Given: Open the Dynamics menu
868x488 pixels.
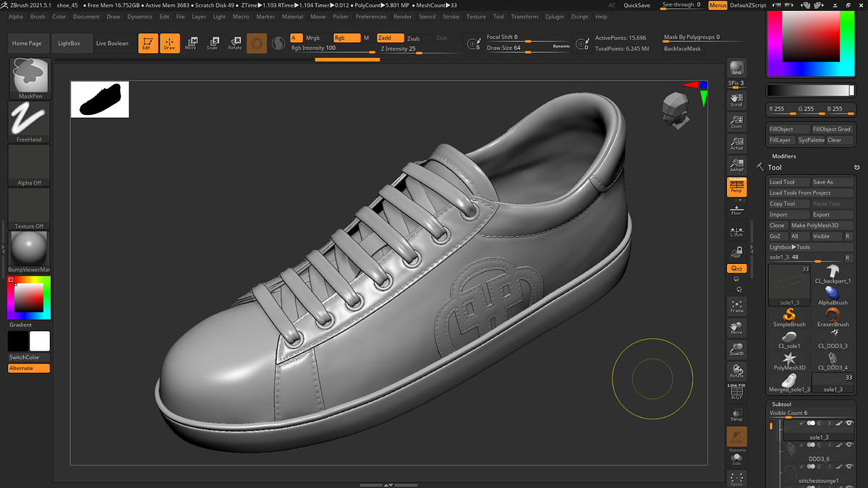Looking at the screenshot, I should coord(140,17).
